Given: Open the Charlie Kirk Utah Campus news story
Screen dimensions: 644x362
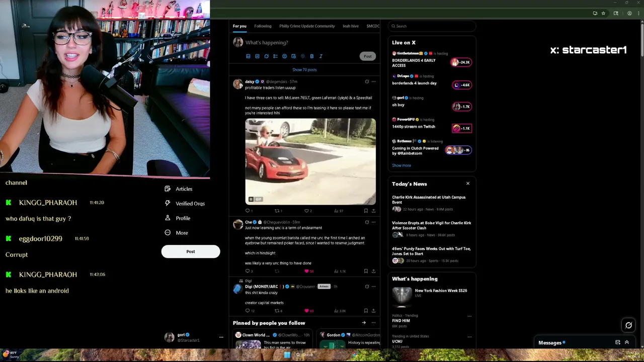Looking at the screenshot, I should coord(432,203).
